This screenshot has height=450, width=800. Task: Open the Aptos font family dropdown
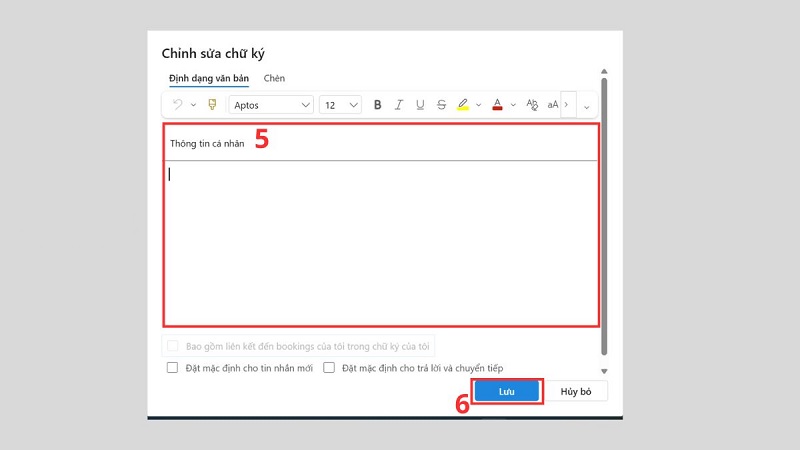[x=271, y=105]
